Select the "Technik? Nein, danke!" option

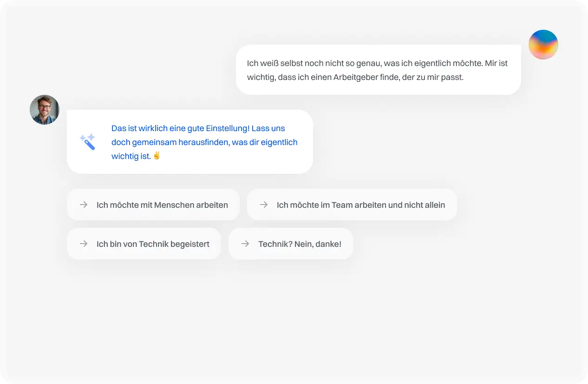[x=300, y=244]
